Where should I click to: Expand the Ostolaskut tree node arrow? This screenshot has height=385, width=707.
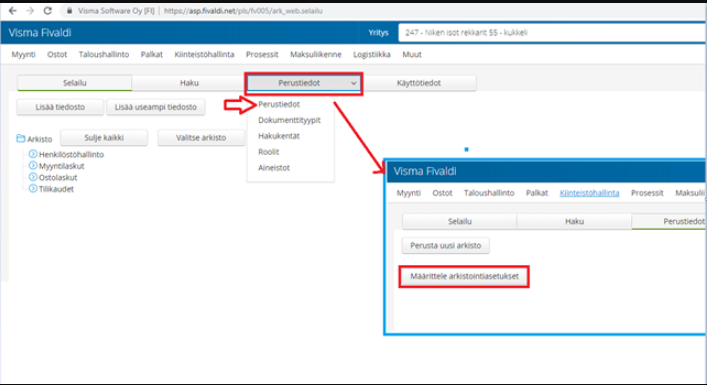click(33, 177)
